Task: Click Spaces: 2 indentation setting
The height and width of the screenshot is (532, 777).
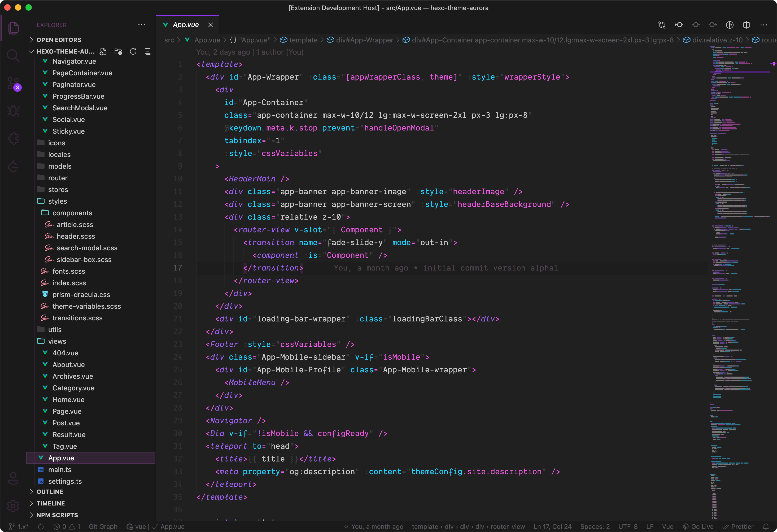Action: pyautogui.click(x=595, y=527)
